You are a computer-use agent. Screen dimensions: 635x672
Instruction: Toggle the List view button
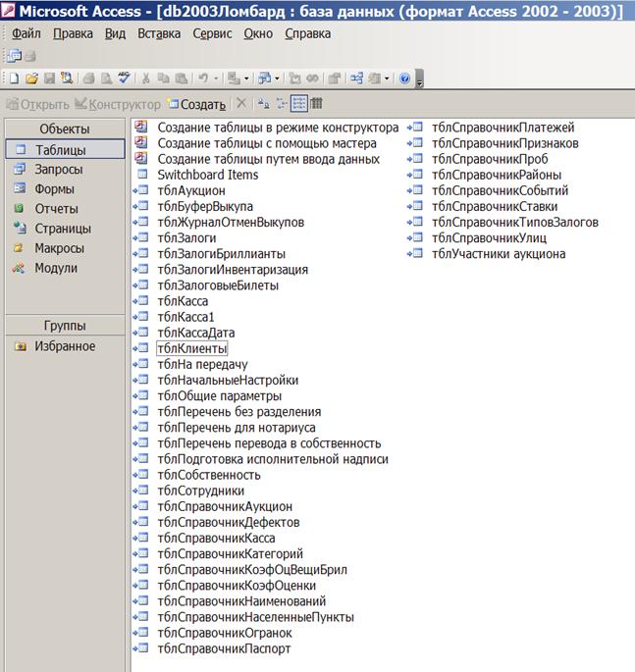point(298,103)
